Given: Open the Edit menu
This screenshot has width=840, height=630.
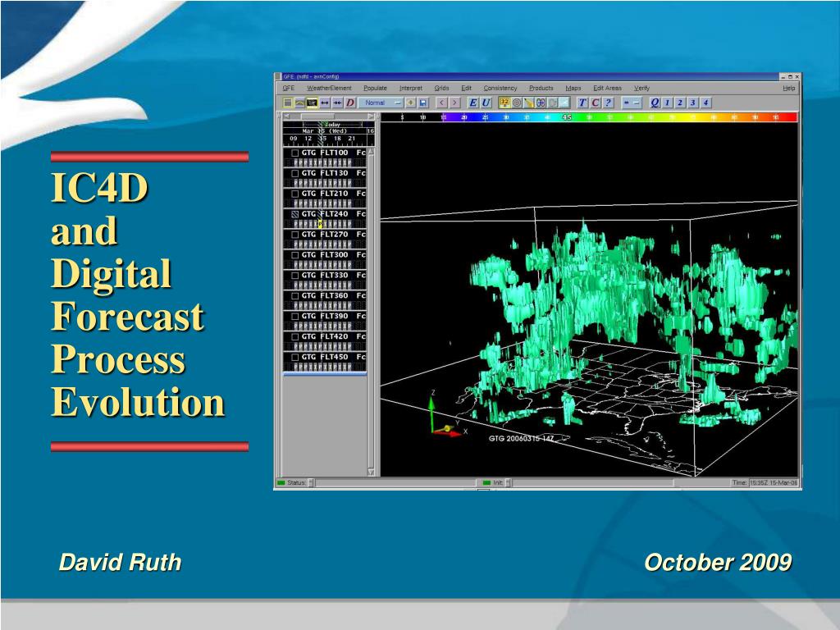Looking at the screenshot, I should (x=466, y=88).
